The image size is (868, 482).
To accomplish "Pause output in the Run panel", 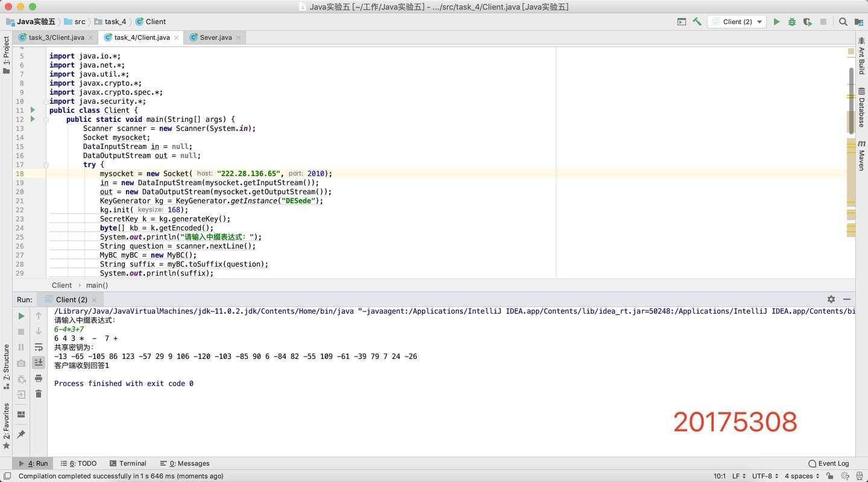I will (x=21, y=347).
